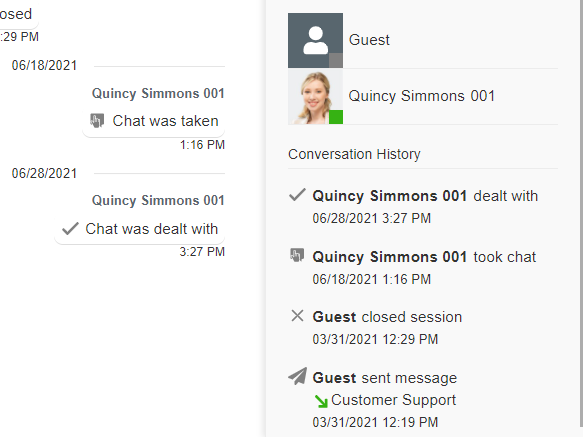Select Quincy Simmons 001 in participant list
583x437 pixels.
point(422,96)
